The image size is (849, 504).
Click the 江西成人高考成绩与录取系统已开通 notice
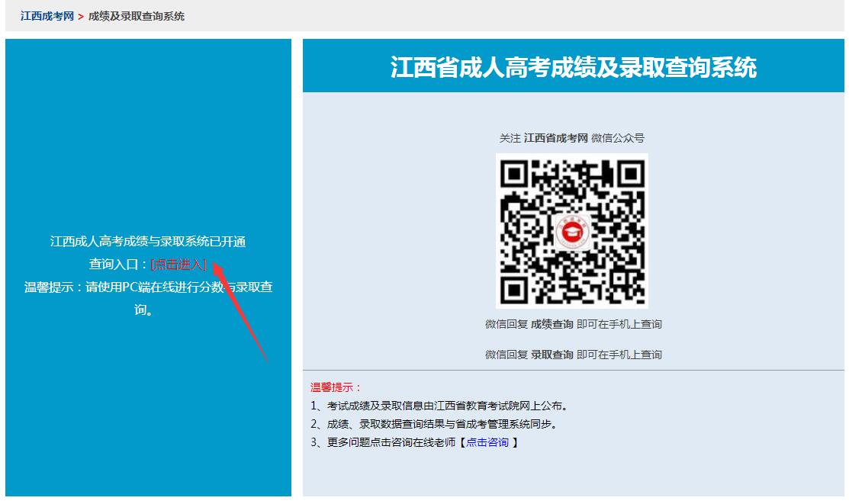148,242
